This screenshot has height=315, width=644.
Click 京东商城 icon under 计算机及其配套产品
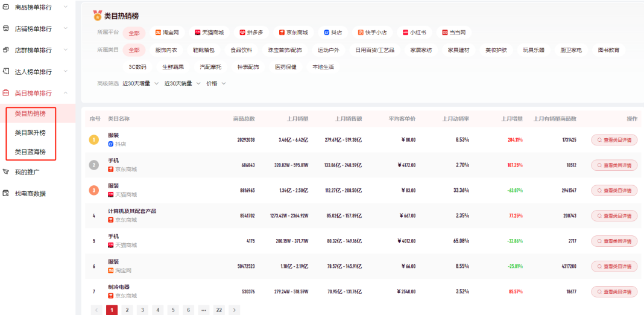click(x=110, y=220)
